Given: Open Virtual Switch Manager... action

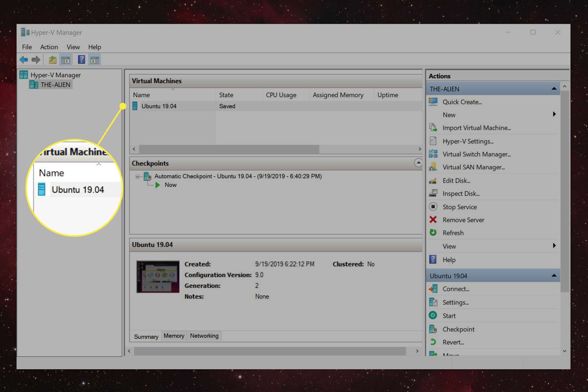Looking at the screenshot, I should click(x=477, y=154).
